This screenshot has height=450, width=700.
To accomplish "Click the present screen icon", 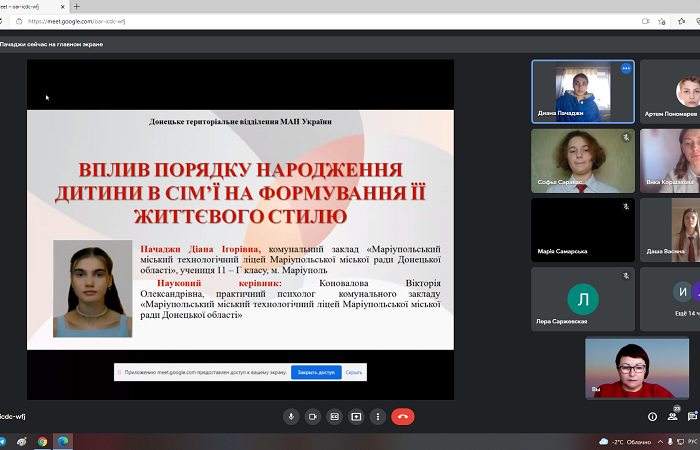I will (356, 416).
